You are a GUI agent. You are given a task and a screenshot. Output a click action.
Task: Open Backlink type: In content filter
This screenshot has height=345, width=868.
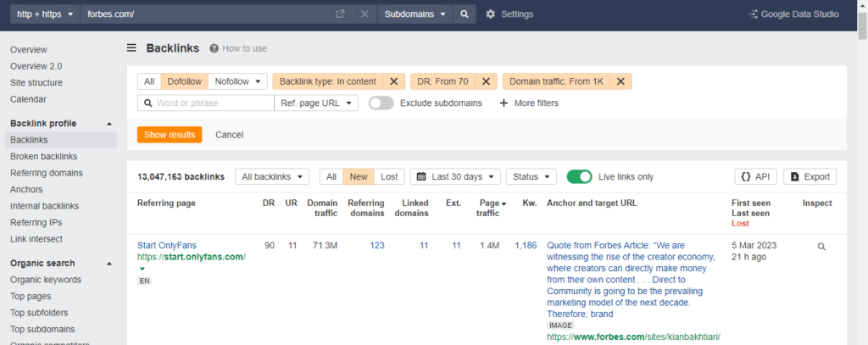click(328, 81)
